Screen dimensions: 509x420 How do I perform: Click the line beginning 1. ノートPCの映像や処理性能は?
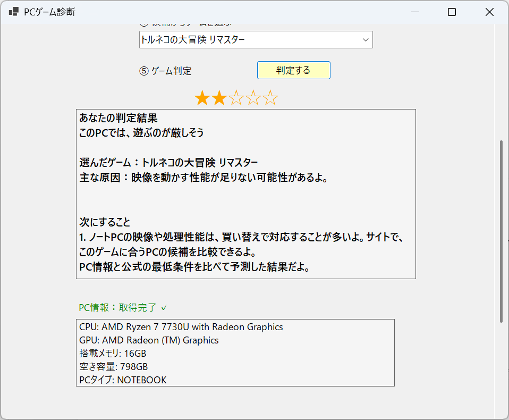click(241, 237)
